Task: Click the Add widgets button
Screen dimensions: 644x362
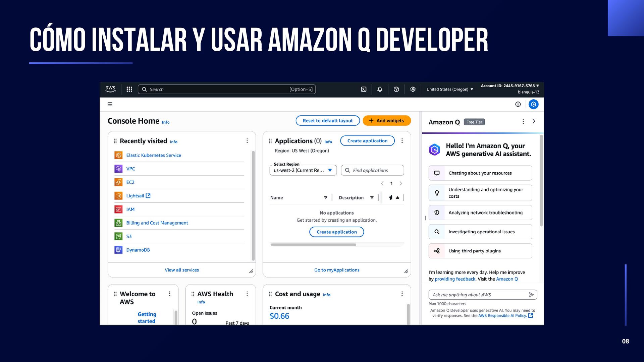Action: [386, 121]
